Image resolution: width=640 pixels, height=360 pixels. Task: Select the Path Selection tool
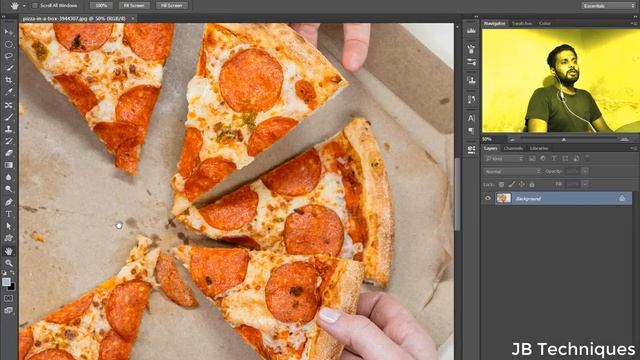(x=9, y=226)
